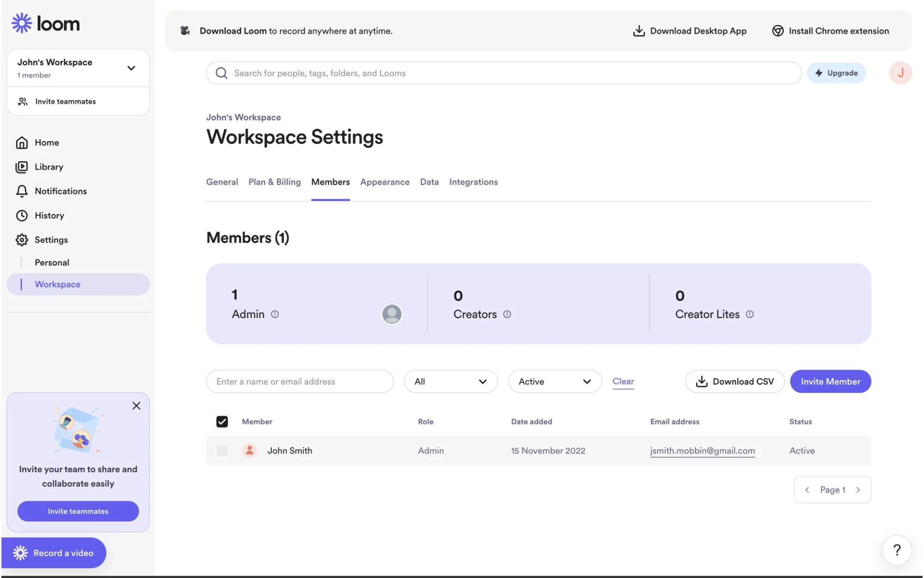Uncheck the select-all members checkbox
This screenshot has width=924, height=578.
point(222,421)
